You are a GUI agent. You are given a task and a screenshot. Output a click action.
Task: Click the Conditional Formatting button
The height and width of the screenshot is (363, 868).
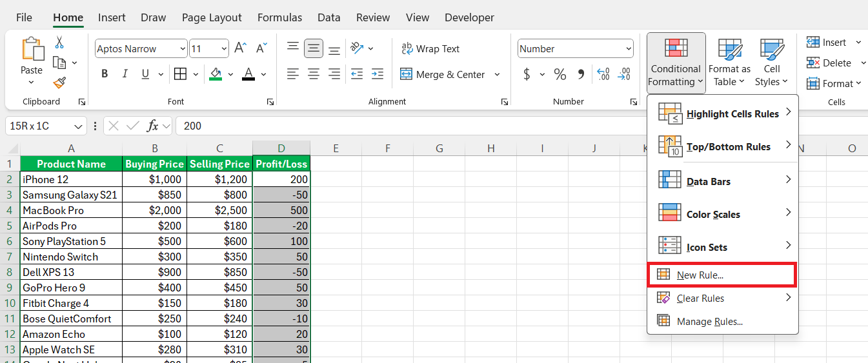point(676,63)
